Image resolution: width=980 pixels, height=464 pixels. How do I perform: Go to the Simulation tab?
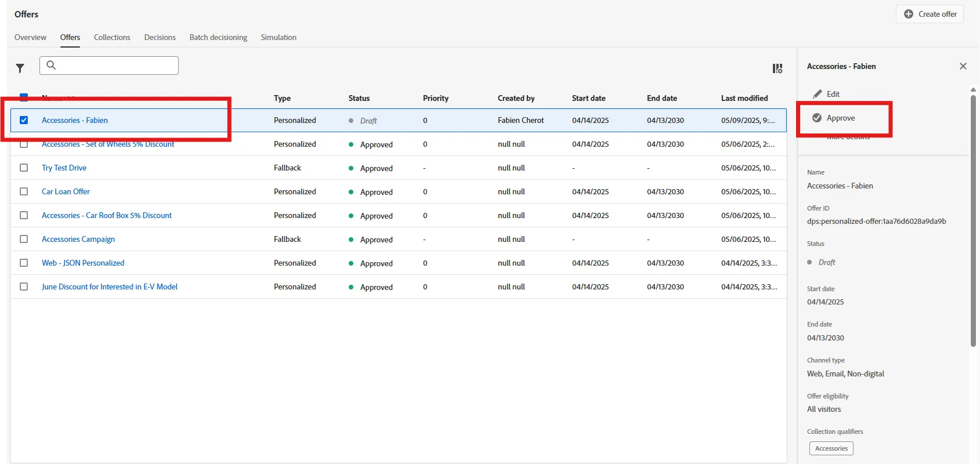(x=279, y=37)
